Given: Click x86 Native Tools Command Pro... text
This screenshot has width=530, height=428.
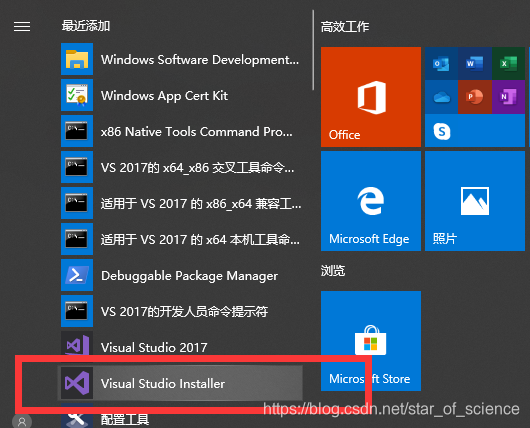Looking at the screenshot, I should point(197,132).
